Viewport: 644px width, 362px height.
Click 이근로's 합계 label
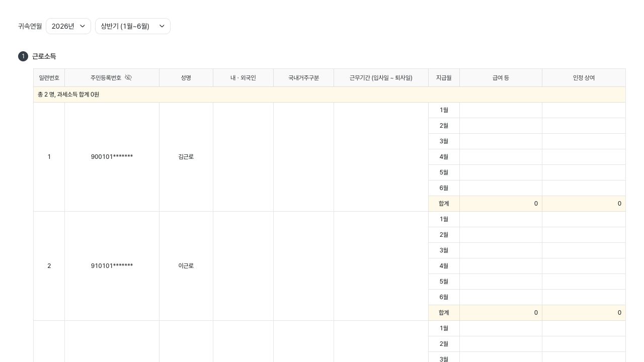pos(444,313)
